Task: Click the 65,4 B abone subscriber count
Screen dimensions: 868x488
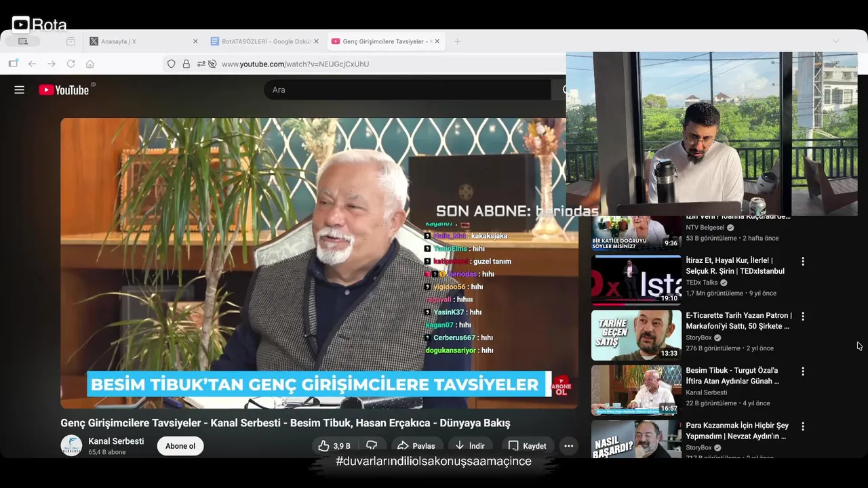Action: (x=107, y=452)
